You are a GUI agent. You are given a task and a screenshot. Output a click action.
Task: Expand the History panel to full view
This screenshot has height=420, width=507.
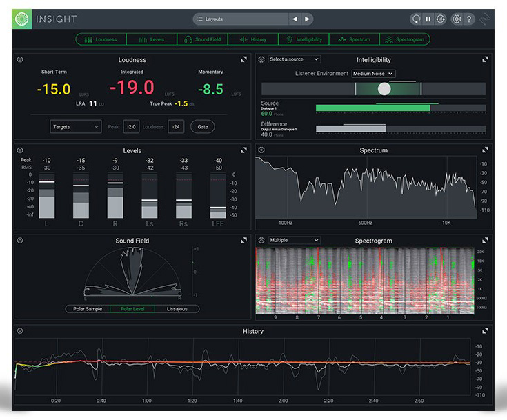pos(485,331)
